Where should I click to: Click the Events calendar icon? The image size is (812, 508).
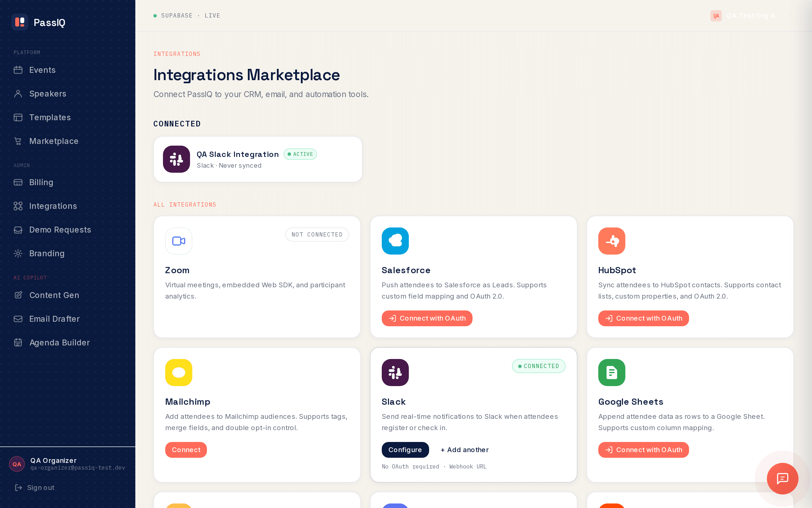tap(18, 70)
